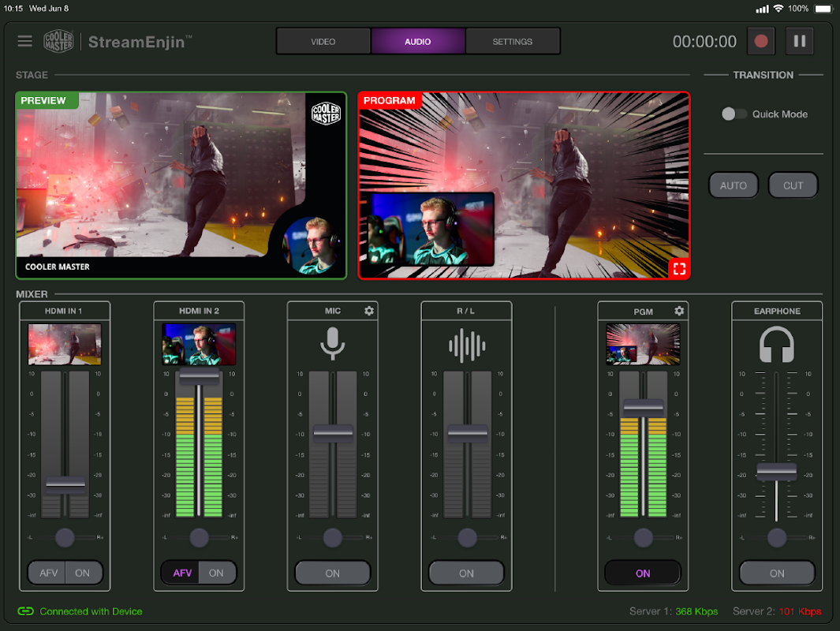Image resolution: width=840 pixels, height=631 pixels.
Task: Click Server 1 '368 Kbps' bitrate
Action: 696,611
